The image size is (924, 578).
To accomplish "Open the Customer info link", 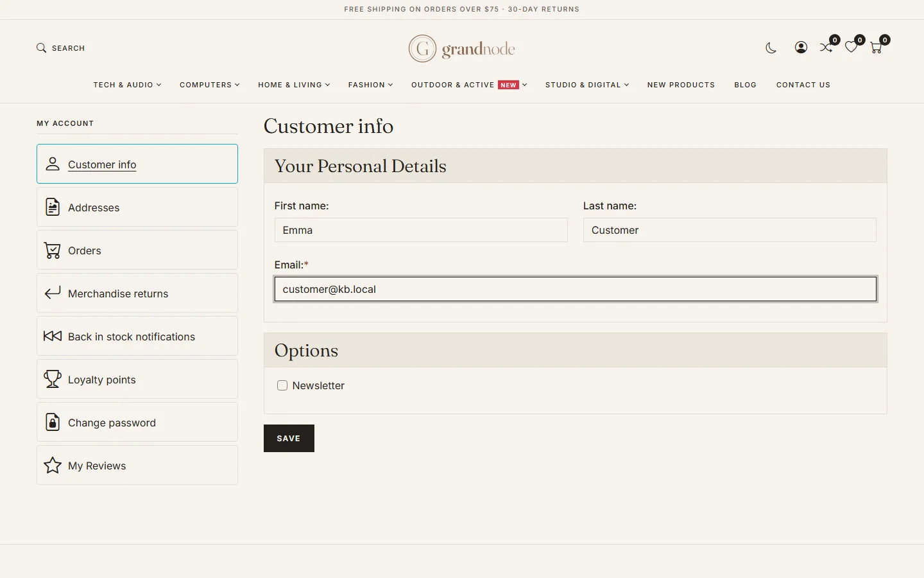I will point(102,164).
